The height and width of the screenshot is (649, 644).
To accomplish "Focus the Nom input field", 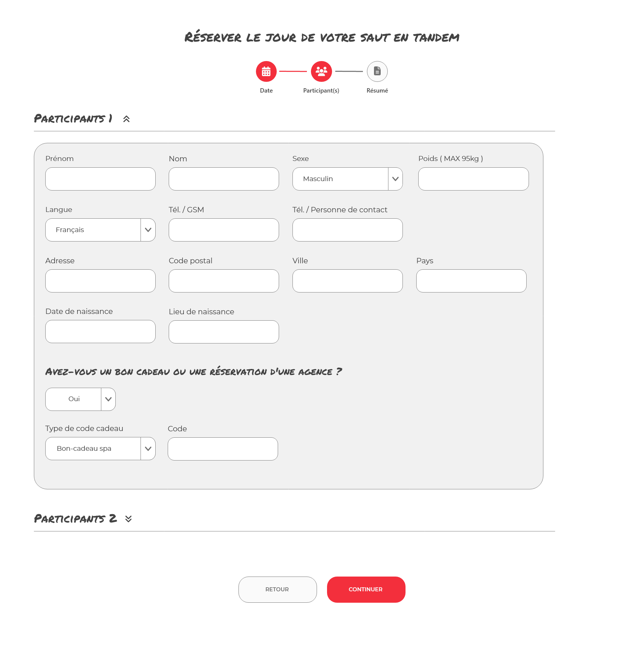I will (x=224, y=179).
